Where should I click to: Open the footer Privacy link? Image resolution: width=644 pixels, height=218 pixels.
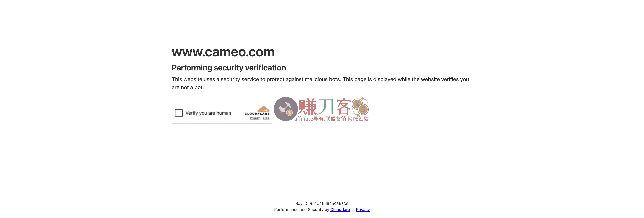(363, 209)
